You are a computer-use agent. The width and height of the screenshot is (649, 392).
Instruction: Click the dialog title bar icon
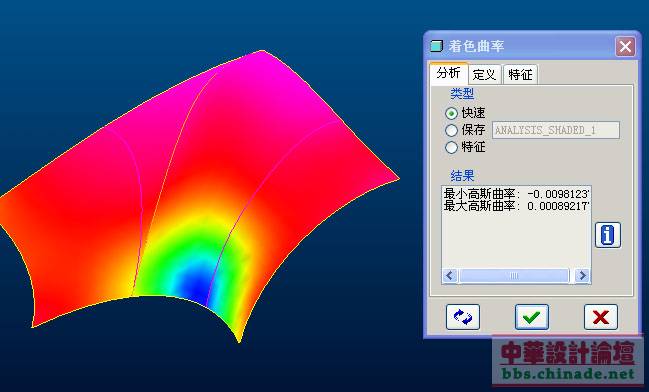(437, 46)
